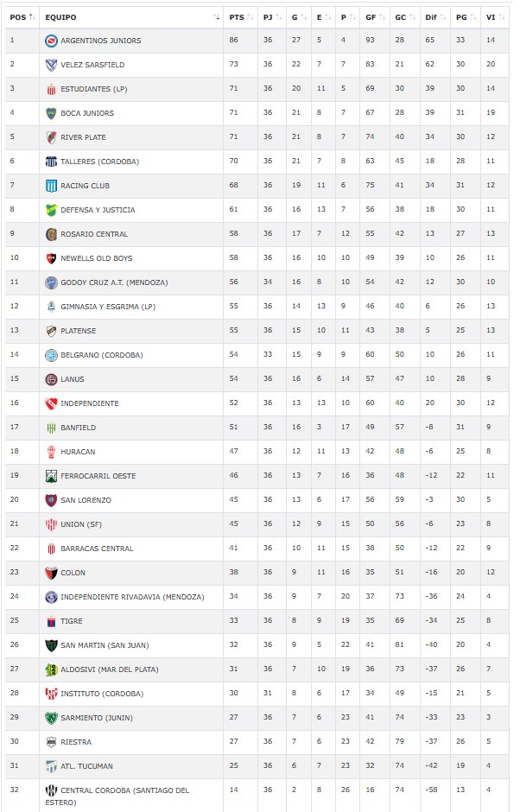Sort table by POS column
The width and height of the screenshot is (520, 812).
[22, 16]
